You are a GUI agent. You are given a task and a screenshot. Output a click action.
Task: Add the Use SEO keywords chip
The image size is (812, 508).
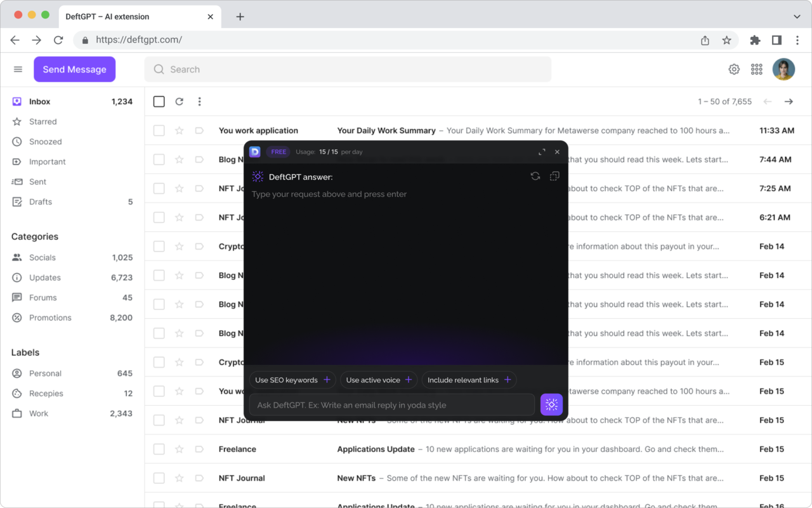[292, 380]
